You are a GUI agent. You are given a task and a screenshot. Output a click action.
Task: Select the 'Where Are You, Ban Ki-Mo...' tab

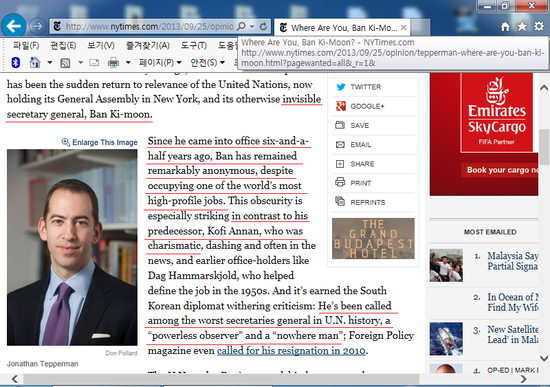342,27
